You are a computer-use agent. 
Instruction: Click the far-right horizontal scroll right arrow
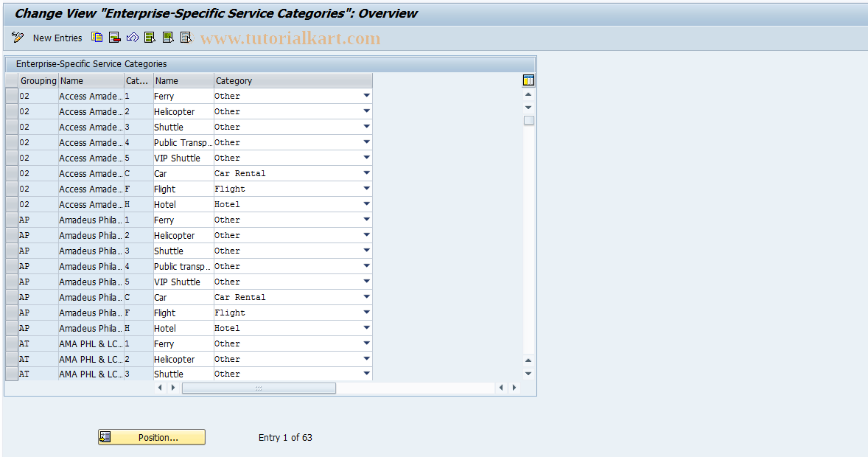point(514,388)
